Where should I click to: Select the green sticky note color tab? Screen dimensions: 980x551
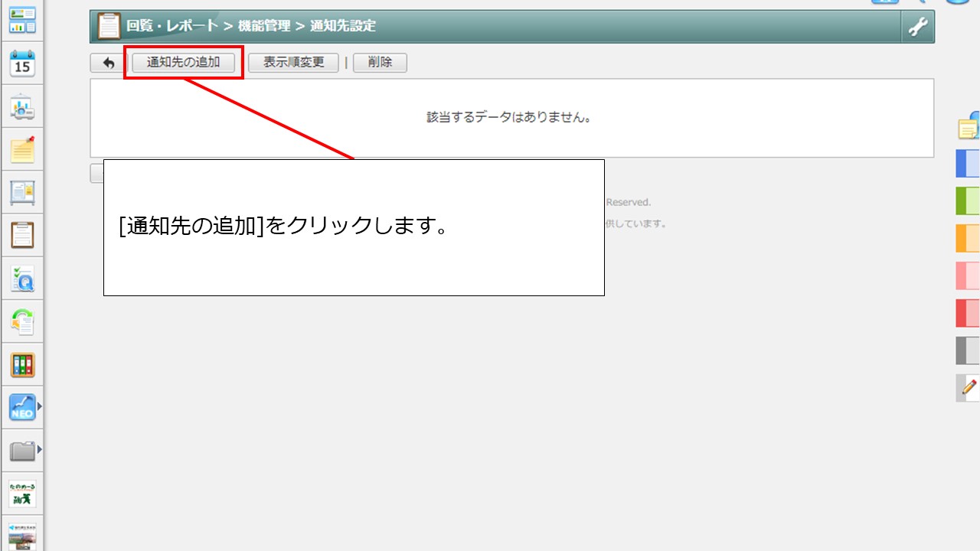968,201
